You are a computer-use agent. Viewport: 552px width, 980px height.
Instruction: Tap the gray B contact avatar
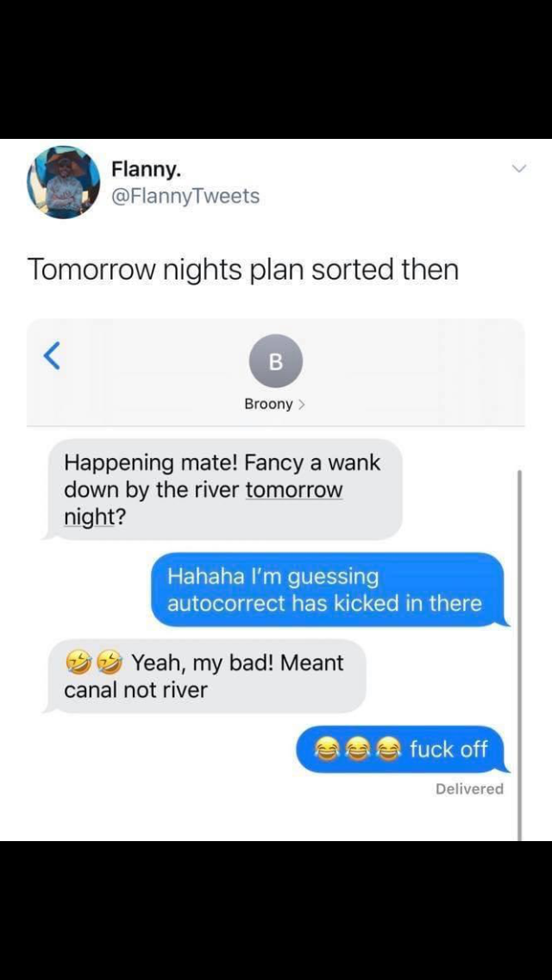tap(276, 361)
